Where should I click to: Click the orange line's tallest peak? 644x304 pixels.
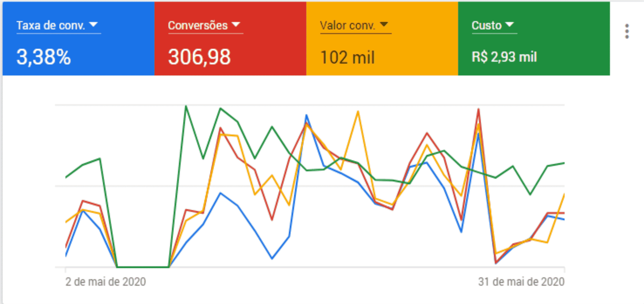(358, 112)
